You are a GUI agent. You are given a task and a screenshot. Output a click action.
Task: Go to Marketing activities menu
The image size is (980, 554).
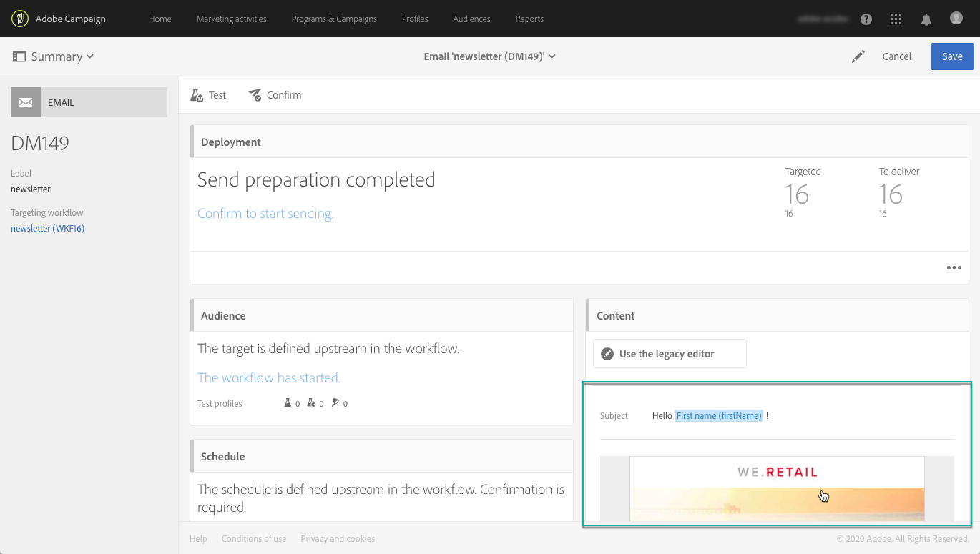(231, 19)
